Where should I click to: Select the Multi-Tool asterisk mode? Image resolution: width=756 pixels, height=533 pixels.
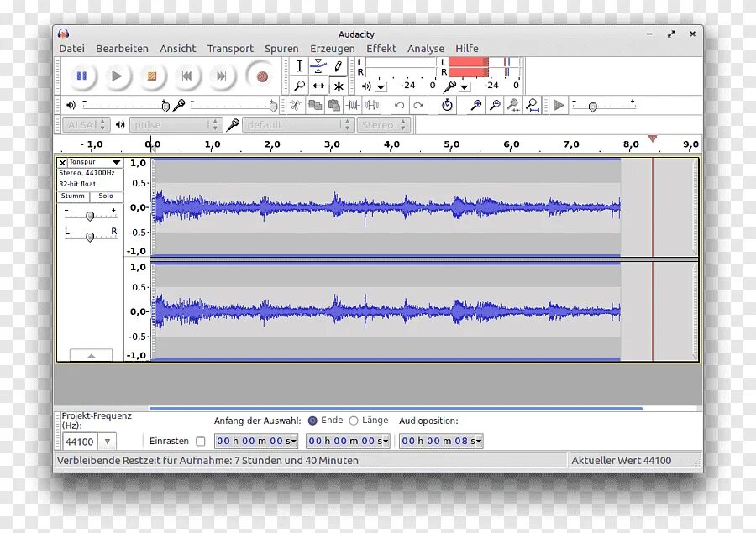pyautogui.click(x=339, y=86)
